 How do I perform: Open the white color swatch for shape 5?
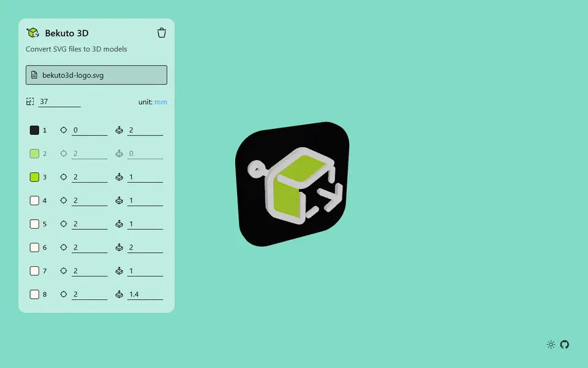tap(34, 224)
